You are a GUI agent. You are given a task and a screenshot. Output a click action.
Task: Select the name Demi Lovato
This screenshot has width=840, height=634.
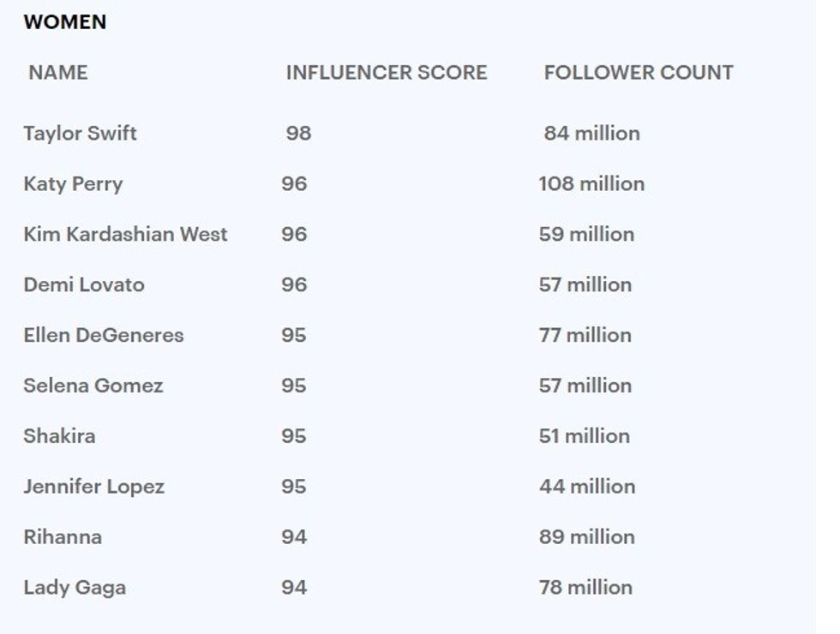pyautogui.click(x=84, y=284)
